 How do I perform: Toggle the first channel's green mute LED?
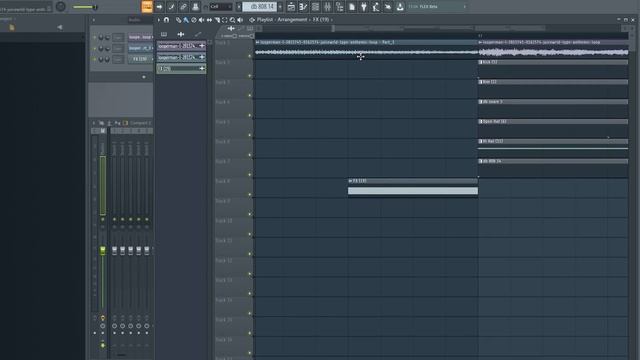95,37
